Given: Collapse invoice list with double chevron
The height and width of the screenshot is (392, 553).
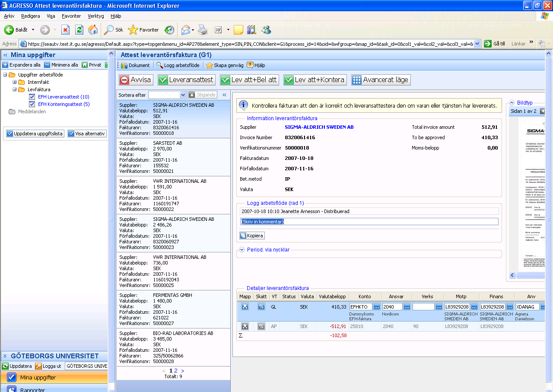Looking at the screenshot, I should 224,95.
